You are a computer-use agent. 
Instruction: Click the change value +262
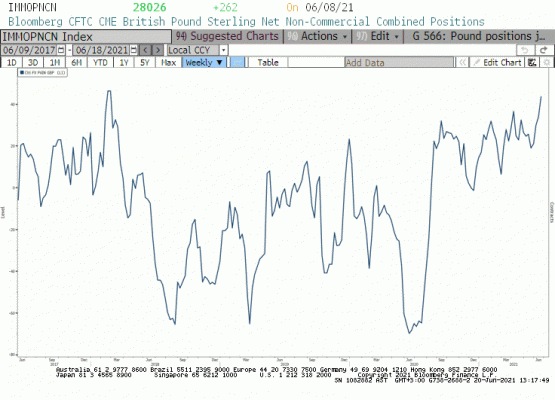click(x=225, y=7)
